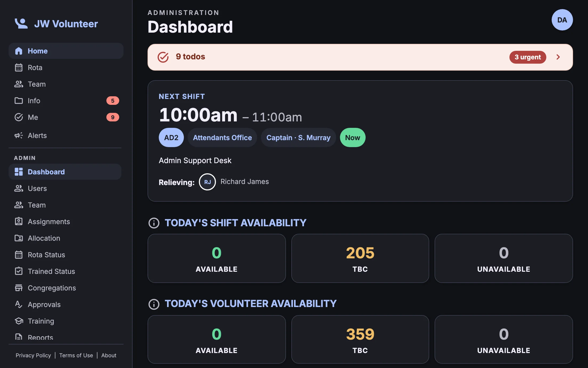588x368 pixels.
Task: Click the About link
Action: [109, 355]
